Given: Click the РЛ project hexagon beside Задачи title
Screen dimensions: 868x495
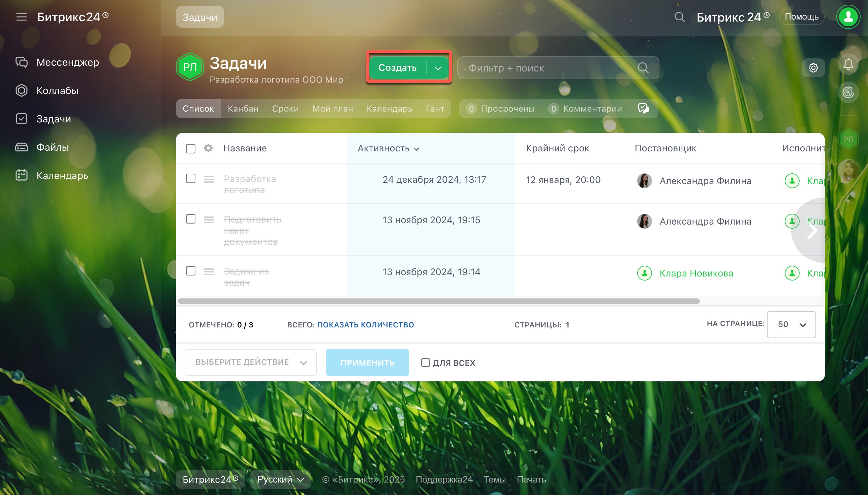Looking at the screenshot, I should (x=190, y=67).
